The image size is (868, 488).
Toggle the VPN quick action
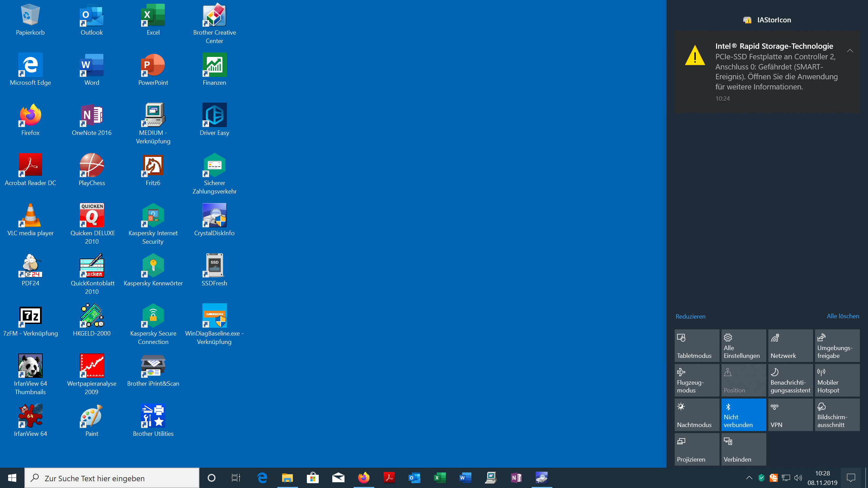tap(790, 415)
